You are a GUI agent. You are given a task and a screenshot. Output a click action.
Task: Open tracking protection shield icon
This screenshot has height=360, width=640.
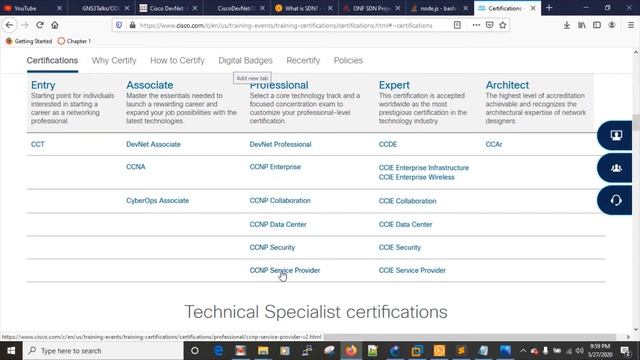tap(119, 25)
